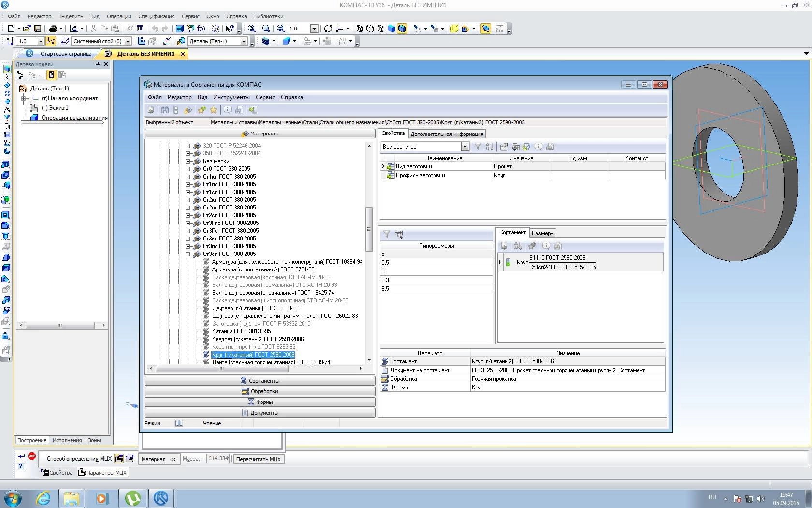This screenshot has width=812, height=508.
Task: Click the Open file folder icon
Action: click(27, 29)
